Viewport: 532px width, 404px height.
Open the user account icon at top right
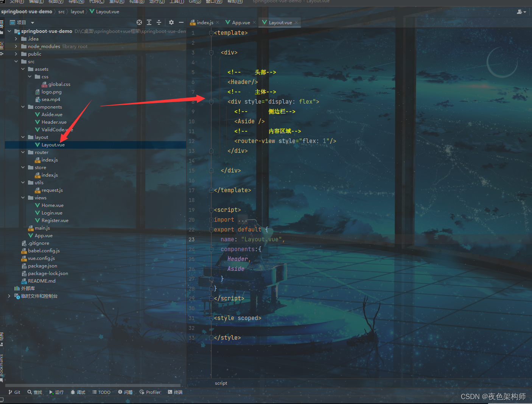(x=521, y=12)
